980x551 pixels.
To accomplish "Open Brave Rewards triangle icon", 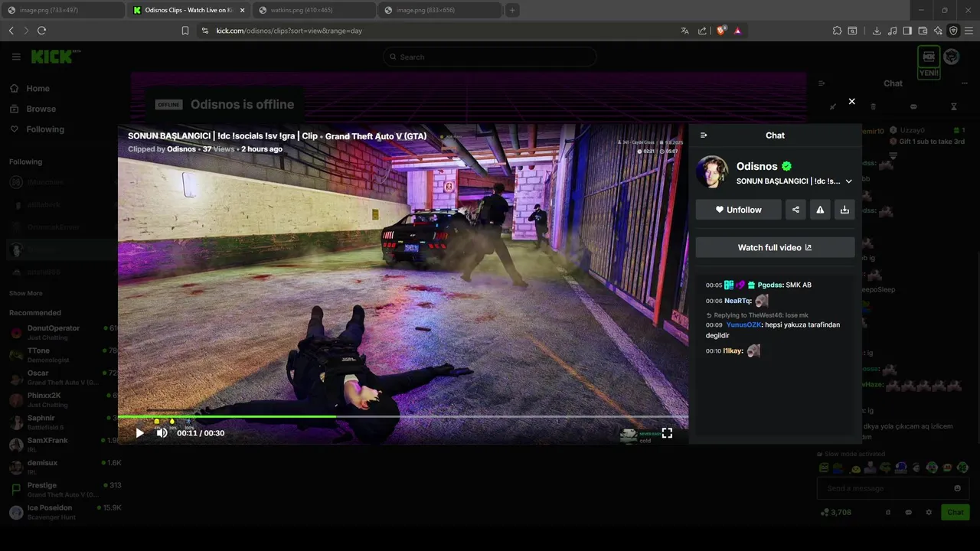I will (x=737, y=31).
